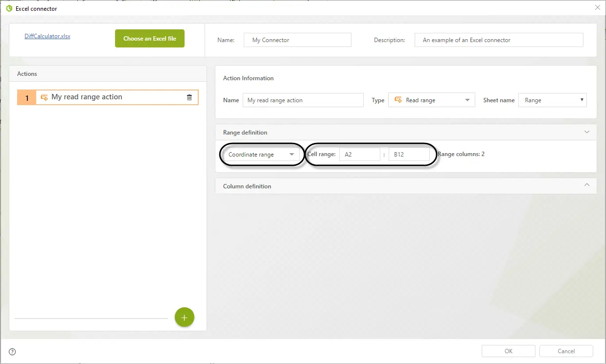606x364 pixels.
Task: Click the action number 1 badge
Action: click(27, 98)
